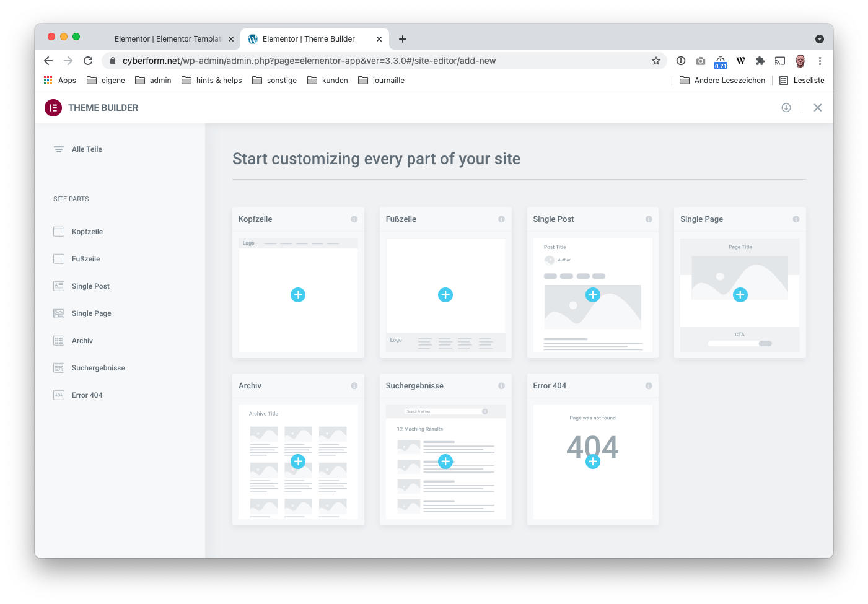Screen dimensions: 868x604
Task: Click the Single Page template thumbnail
Action: coord(740,295)
